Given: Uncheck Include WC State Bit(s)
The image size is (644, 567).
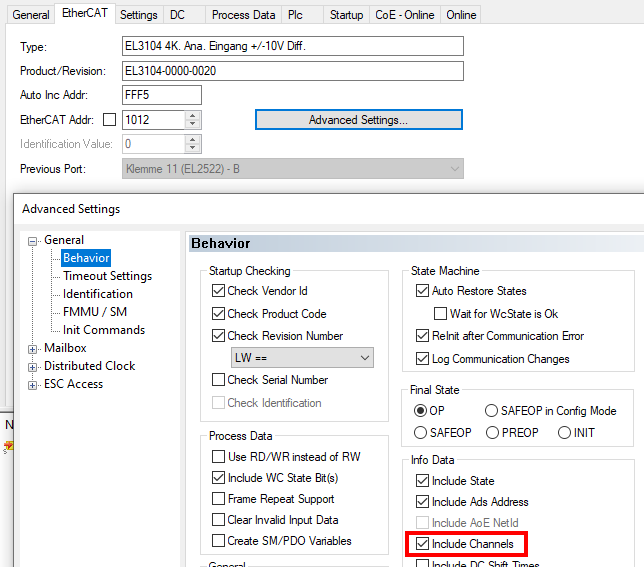Looking at the screenshot, I should click(218, 477).
